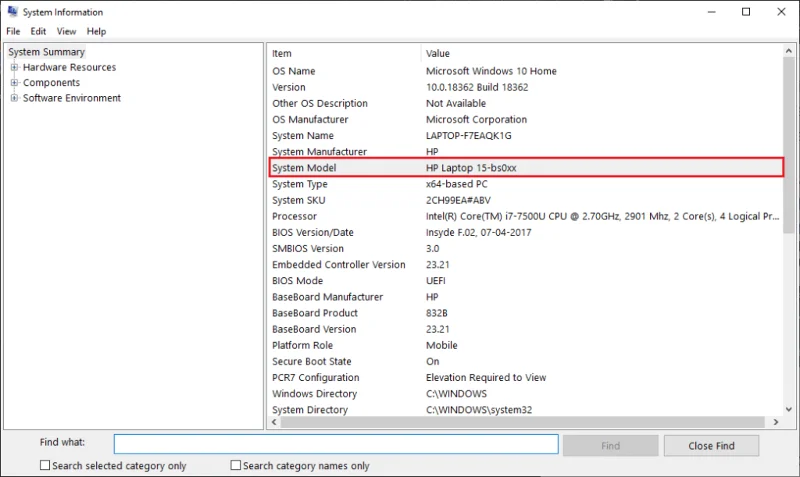The image size is (800, 477).
Task: Open the Help menu
Action: point(96,31)
